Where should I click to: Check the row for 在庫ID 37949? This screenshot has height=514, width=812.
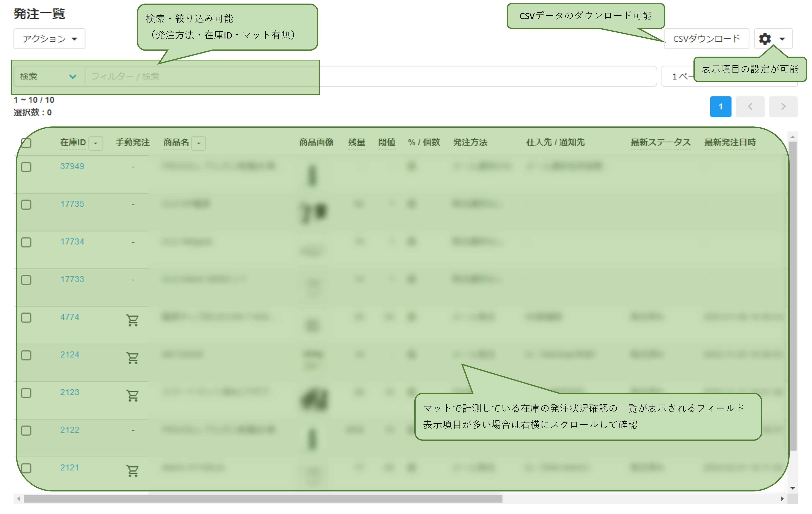[x=26, y=167]
